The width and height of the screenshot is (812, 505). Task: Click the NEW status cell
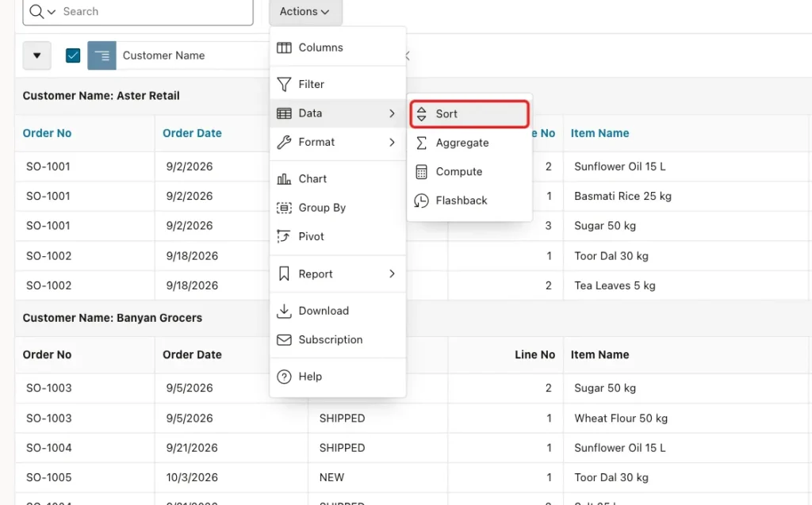pyautogui.click(x=378, y=477)
